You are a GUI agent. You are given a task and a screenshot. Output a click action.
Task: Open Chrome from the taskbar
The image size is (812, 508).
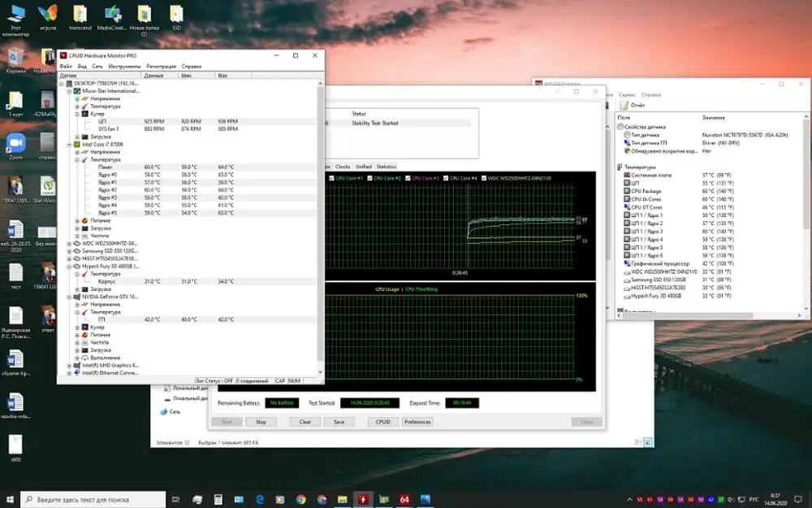click(301, 499)
